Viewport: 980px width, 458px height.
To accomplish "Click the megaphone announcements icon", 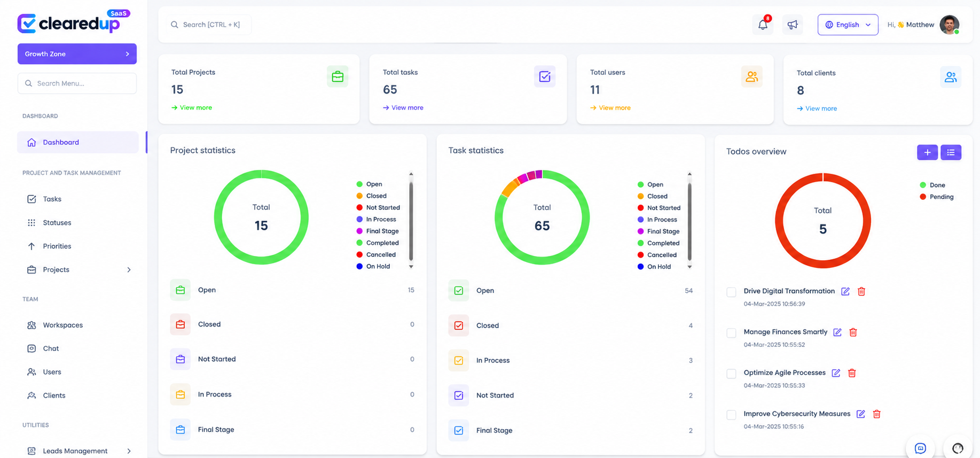I will point(793,25).
